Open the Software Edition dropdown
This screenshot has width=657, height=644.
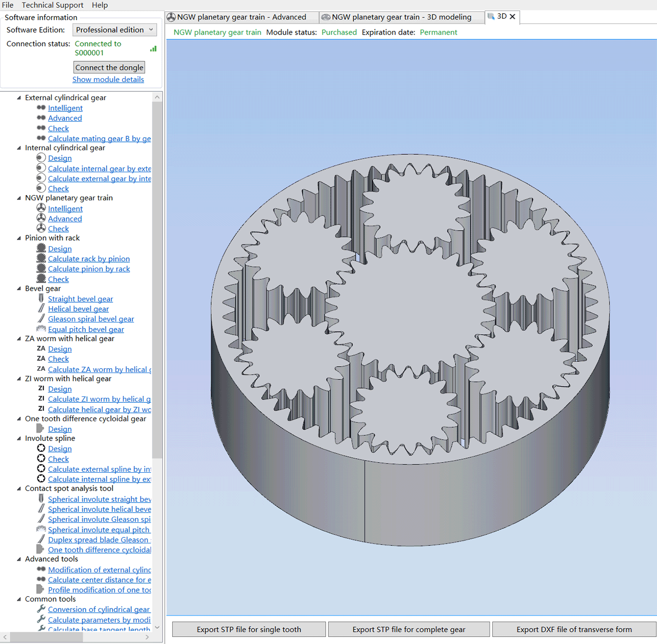114,30
